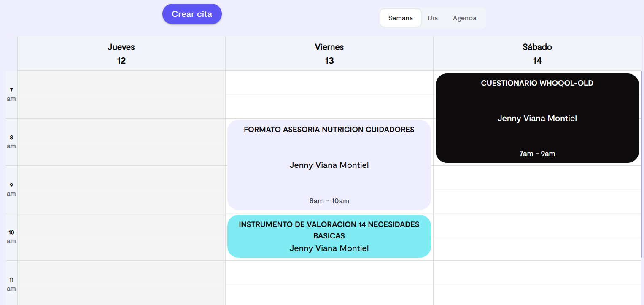Click the 8am – 10am time text in purple event
This screenshot has width=644, height=305.
coord(329,201)
